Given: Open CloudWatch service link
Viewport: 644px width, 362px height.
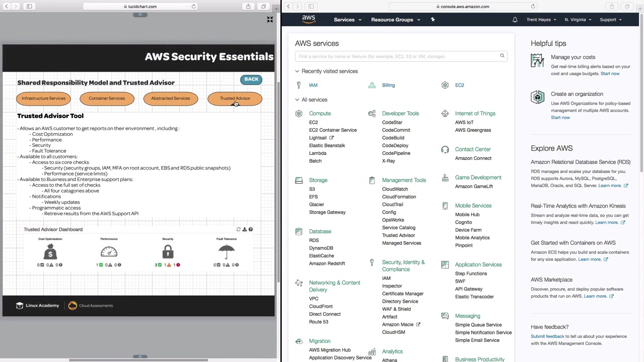Looking at the screenshot, I should (x=395, y=189).
